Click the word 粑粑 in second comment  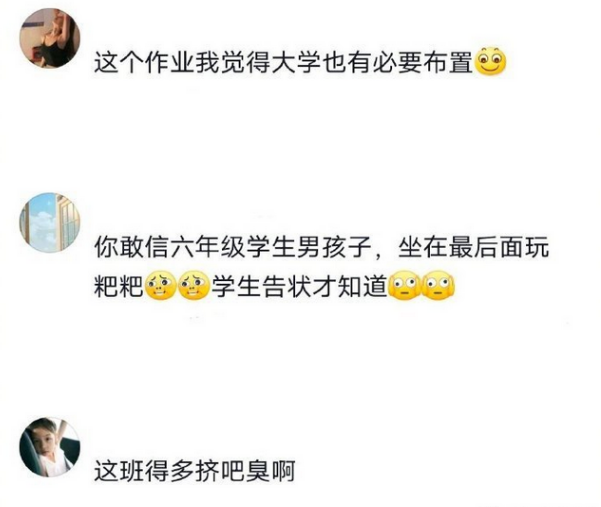[119, 287]
